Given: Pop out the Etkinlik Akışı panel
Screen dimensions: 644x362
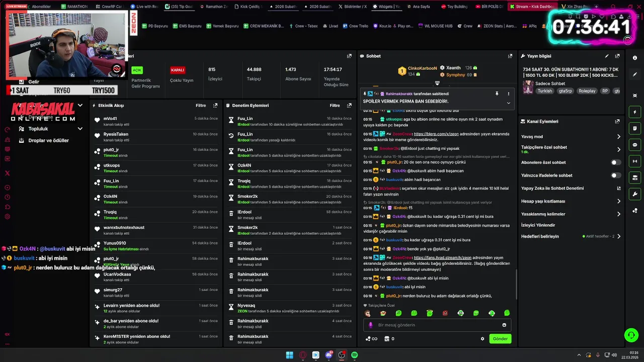Looking at the screenshot, I should 215,106.
